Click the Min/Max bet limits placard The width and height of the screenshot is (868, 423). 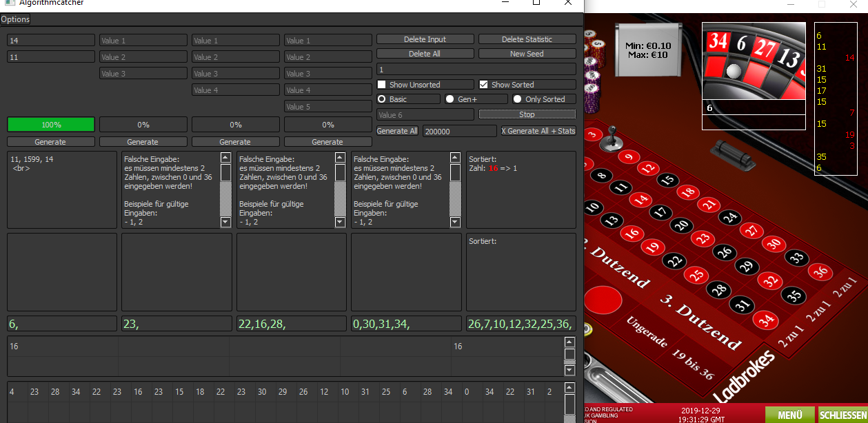(x=648, y=50)
